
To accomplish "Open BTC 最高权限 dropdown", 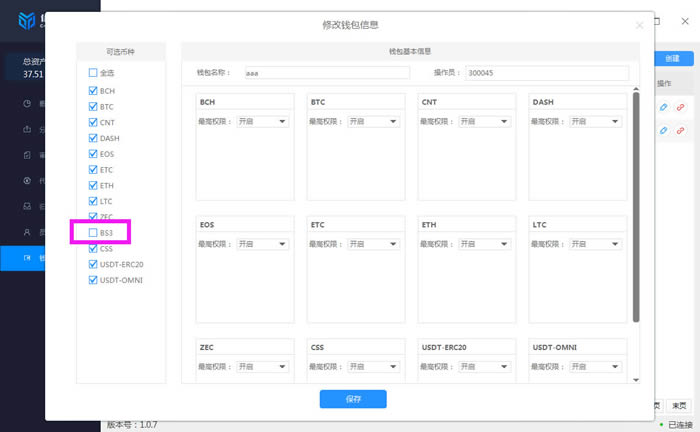I will (373, 121).
